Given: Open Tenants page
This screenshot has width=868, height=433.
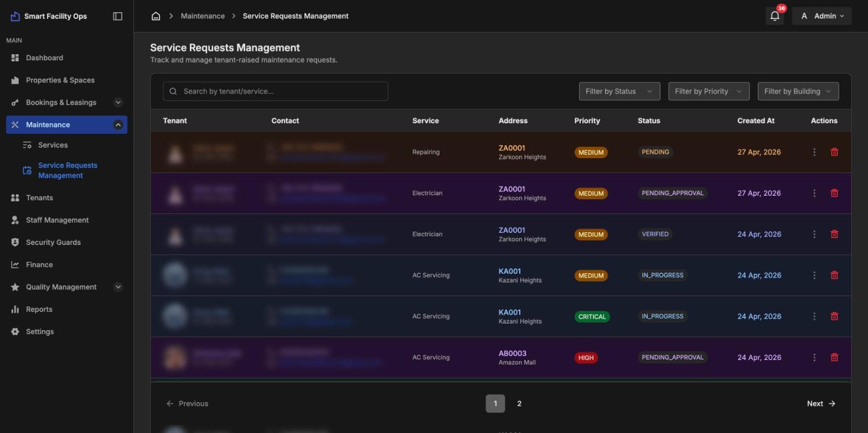Looking at the screenshot, I should tap(39, 197).
